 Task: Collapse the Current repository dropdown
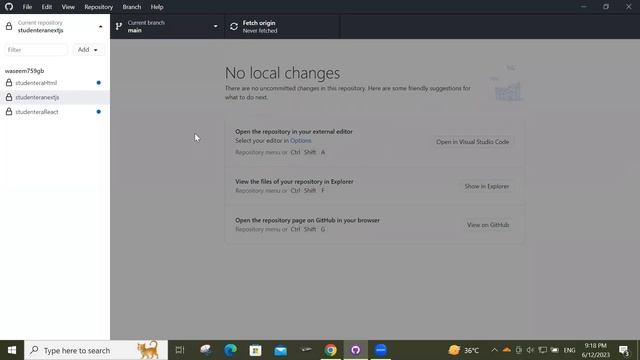[x=55, y=27]
